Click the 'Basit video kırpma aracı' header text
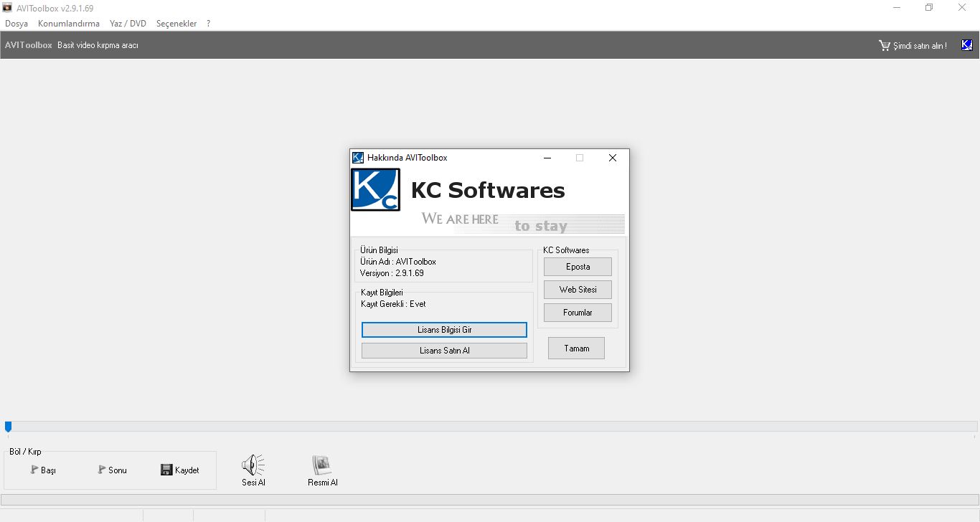 click(98, 45)
